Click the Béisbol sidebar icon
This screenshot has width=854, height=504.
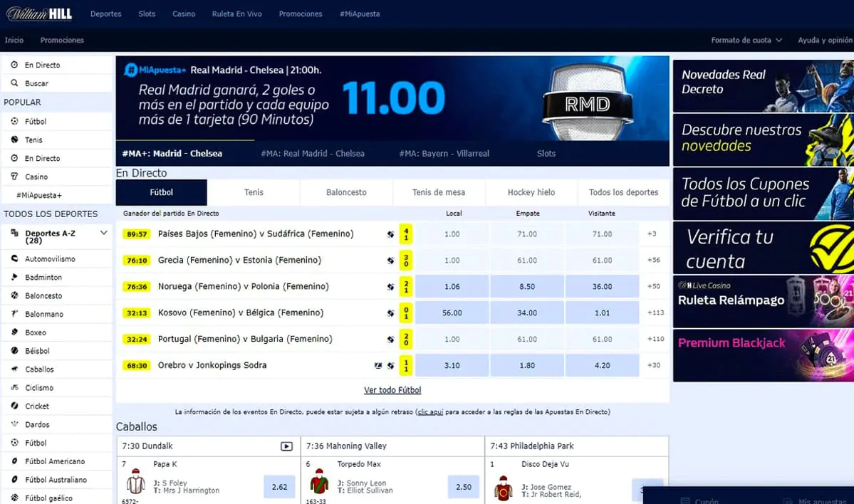coord(15,350)
